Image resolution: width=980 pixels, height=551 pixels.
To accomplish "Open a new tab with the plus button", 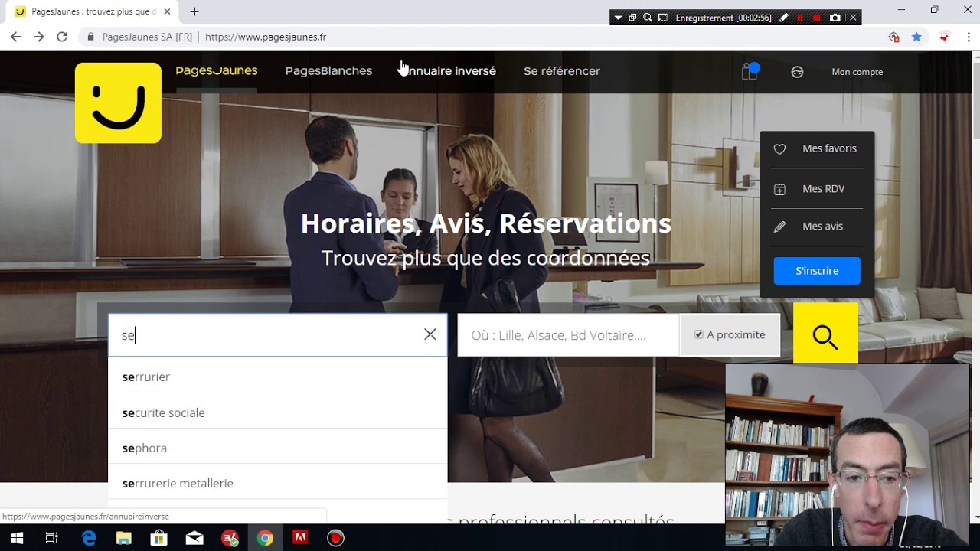I will (194, 11).
